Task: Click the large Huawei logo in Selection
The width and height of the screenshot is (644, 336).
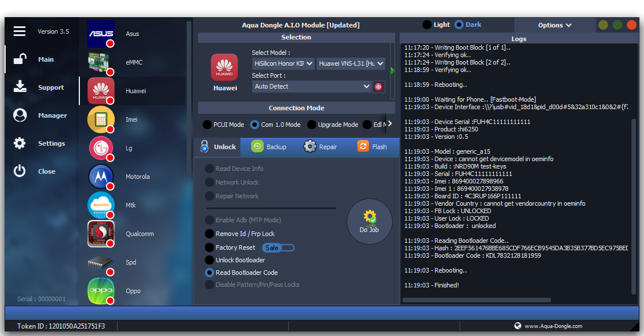Action: pos(224,67)
